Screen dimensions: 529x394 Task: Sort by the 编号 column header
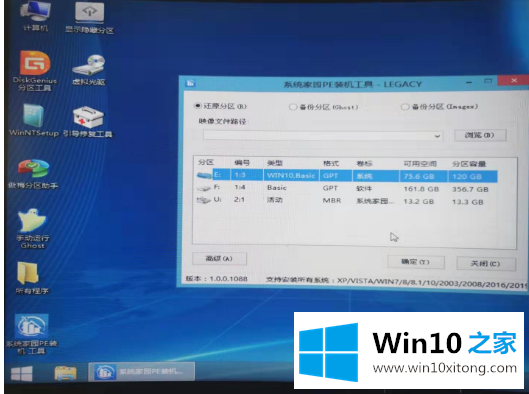(242, 163)
